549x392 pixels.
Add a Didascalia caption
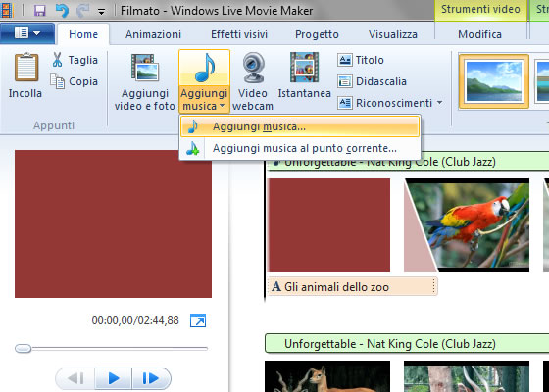click(x=372, y=81)
